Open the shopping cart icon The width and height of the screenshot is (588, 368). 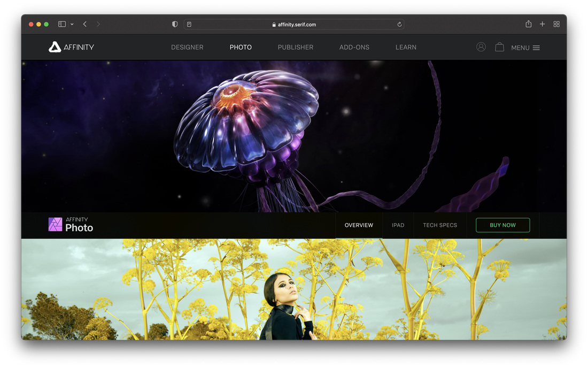point(499,47)
